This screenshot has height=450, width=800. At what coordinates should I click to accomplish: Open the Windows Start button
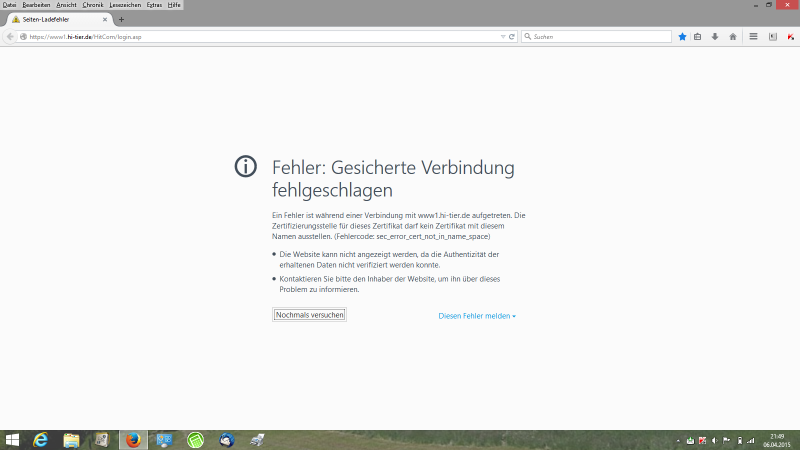tap(12, 440)
